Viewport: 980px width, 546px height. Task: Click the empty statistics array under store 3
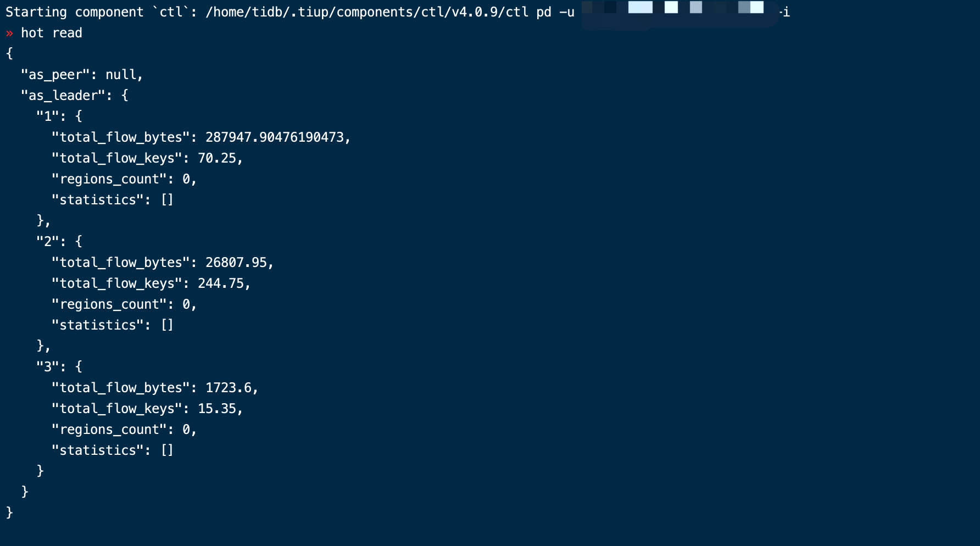[167, 450]
